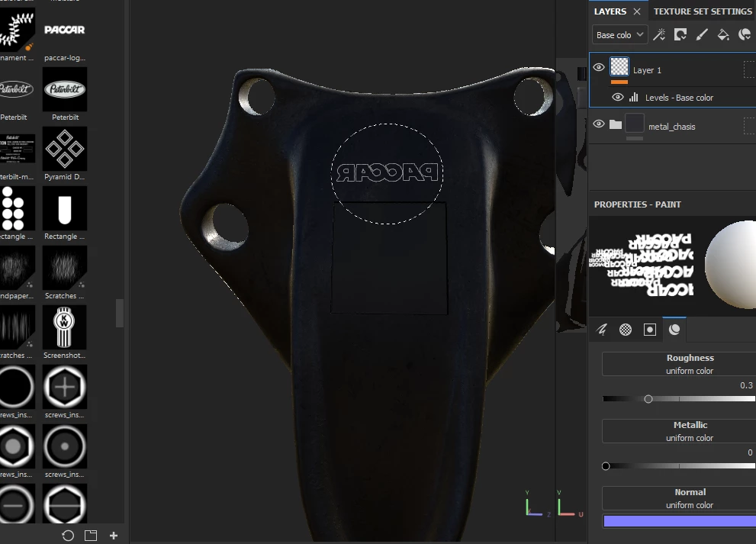Select Layer 1 thumbnail

(x=619, y=66)
